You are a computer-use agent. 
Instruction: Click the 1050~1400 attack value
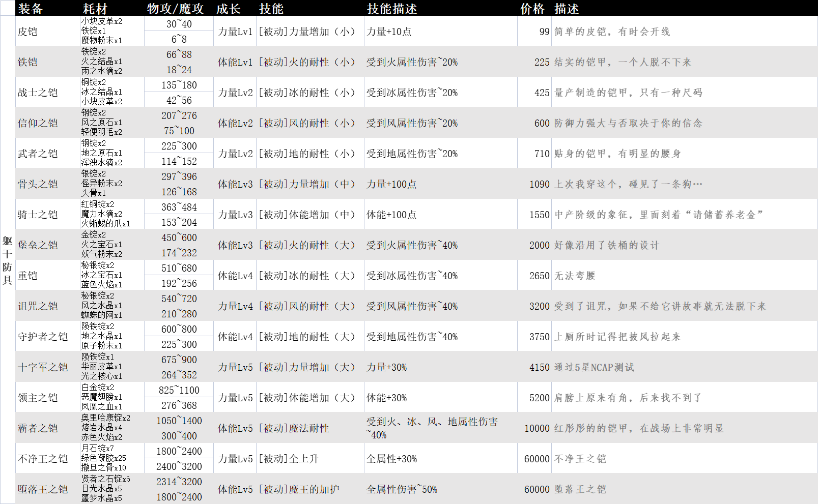179,421
